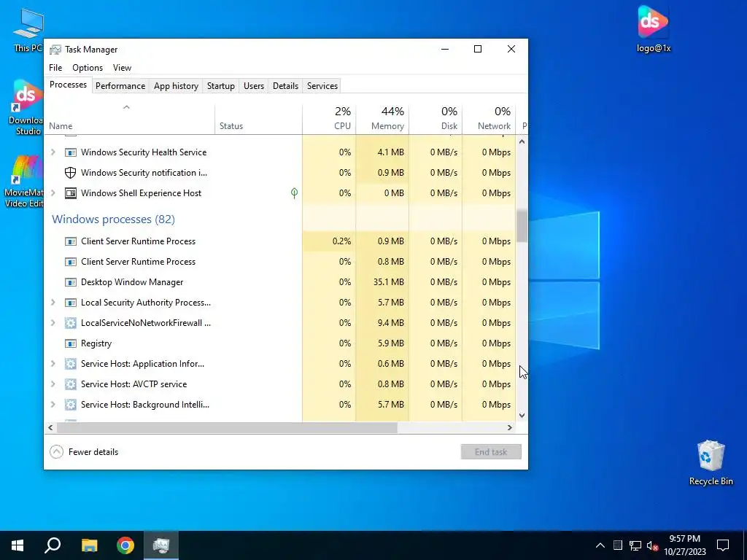Click the Task Manager taskbar button
The height and width of the screenshot is (560, 747).
click(x=161, y=545)
